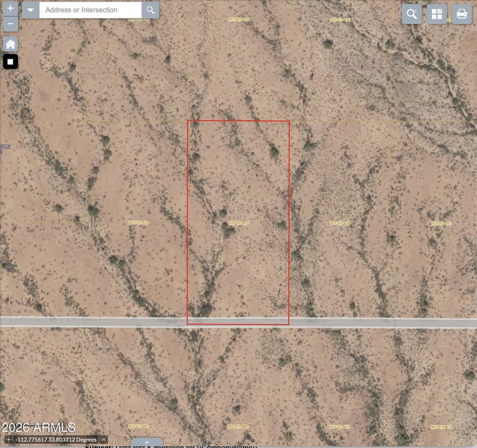Image resolution: width=477 pixels, height=448 pixels.
Task: Enable map click coordinate crosshair button
Action: point(9,440)
